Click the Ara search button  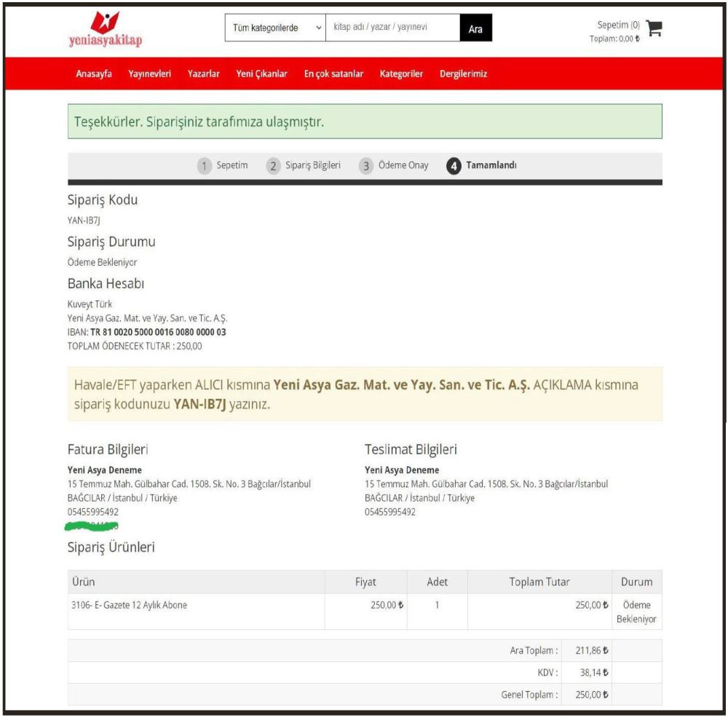click(x=476, y=28)
